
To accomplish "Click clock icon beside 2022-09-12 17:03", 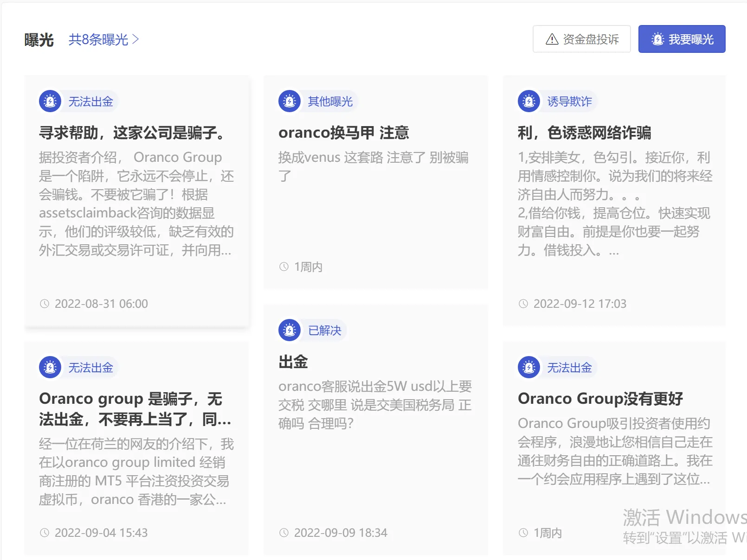I will pyautogui.click(x=523, y=304).
